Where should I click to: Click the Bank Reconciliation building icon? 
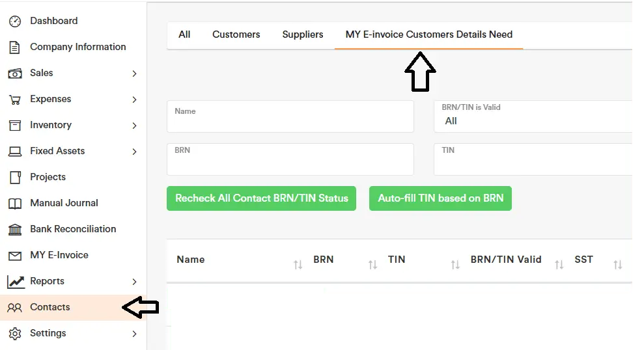point(14,230)
